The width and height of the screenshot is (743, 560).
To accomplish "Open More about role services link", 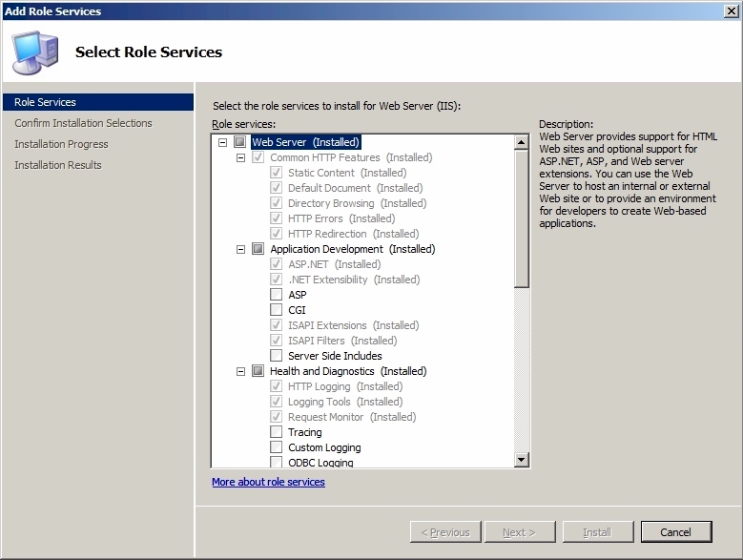I will [x=268, y=482].
